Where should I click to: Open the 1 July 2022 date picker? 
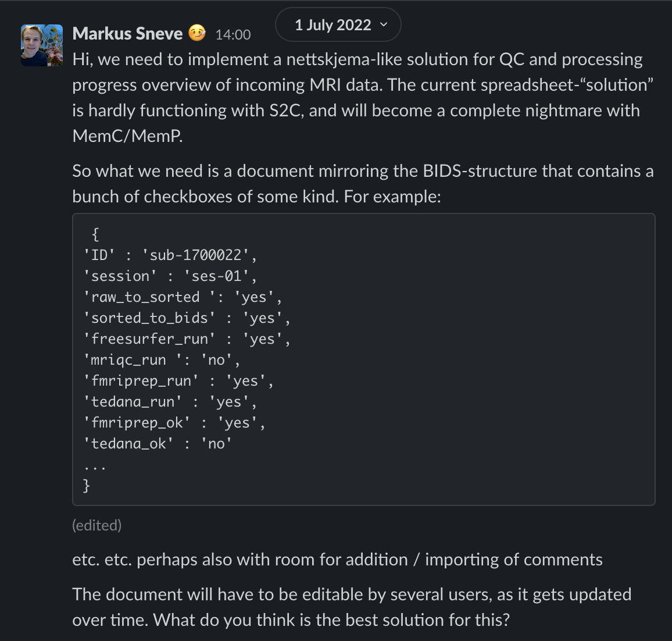[333, 25]
